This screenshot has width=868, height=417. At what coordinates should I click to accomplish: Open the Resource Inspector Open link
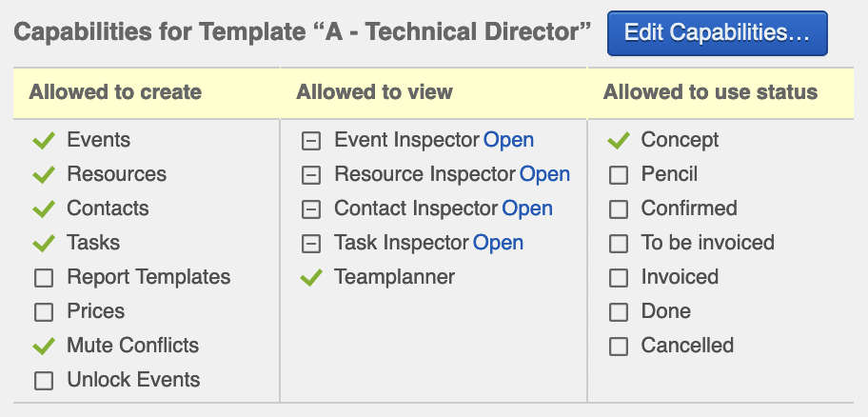click(x=544, y=174)
